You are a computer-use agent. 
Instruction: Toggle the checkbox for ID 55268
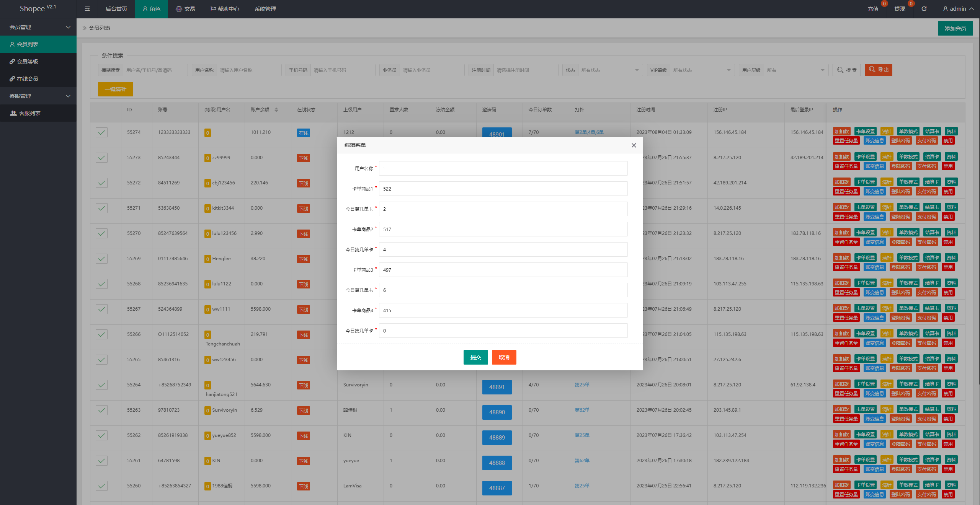pos(101,284)
